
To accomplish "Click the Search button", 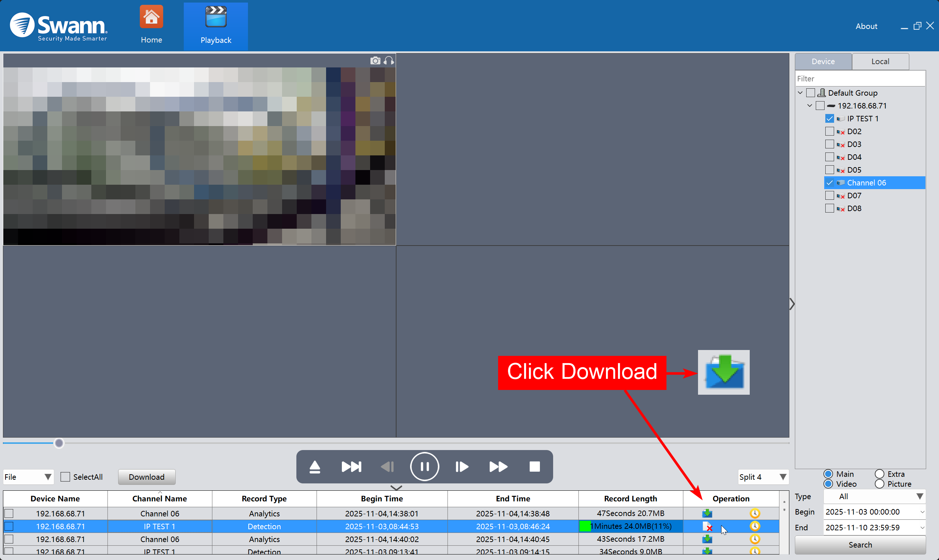I will pyautogui.click(x=860, y=545).
